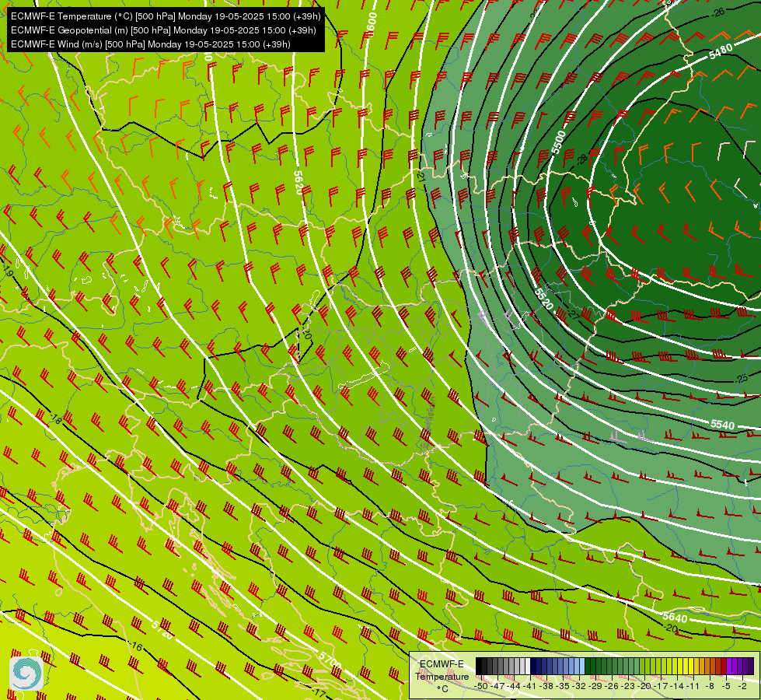Pick the white swatch before the navy segment

[528, 666]
